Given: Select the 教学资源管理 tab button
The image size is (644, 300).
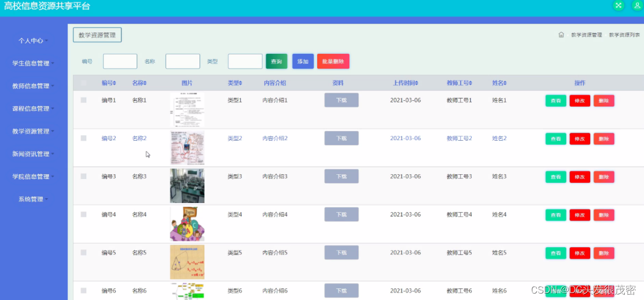Looking at the screenshot, I should (98, 35).
